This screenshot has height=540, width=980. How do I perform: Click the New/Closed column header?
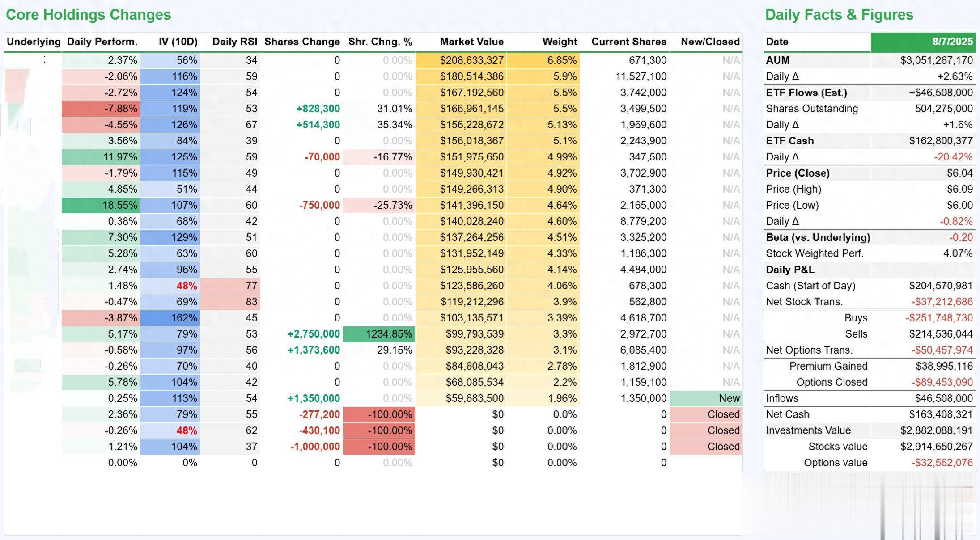(x=710, y=42)
